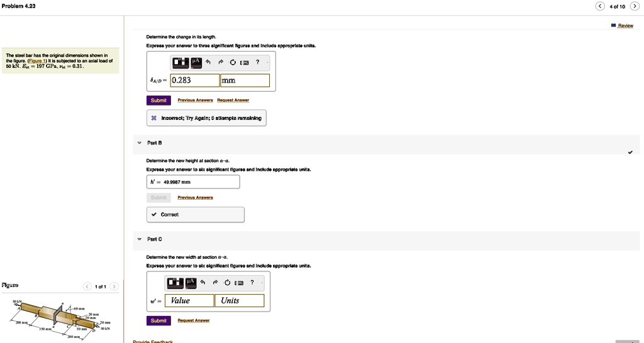
Task: Open the keyboard shortcuts icon in Part A toolbar
Action: pos(245,62)
